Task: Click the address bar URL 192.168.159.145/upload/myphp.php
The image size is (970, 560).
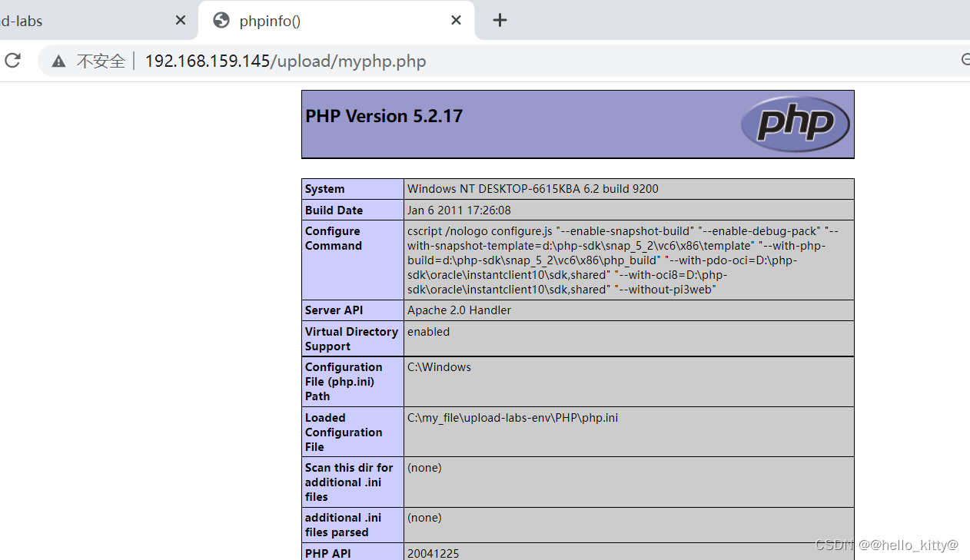Action: click(285, 61)
